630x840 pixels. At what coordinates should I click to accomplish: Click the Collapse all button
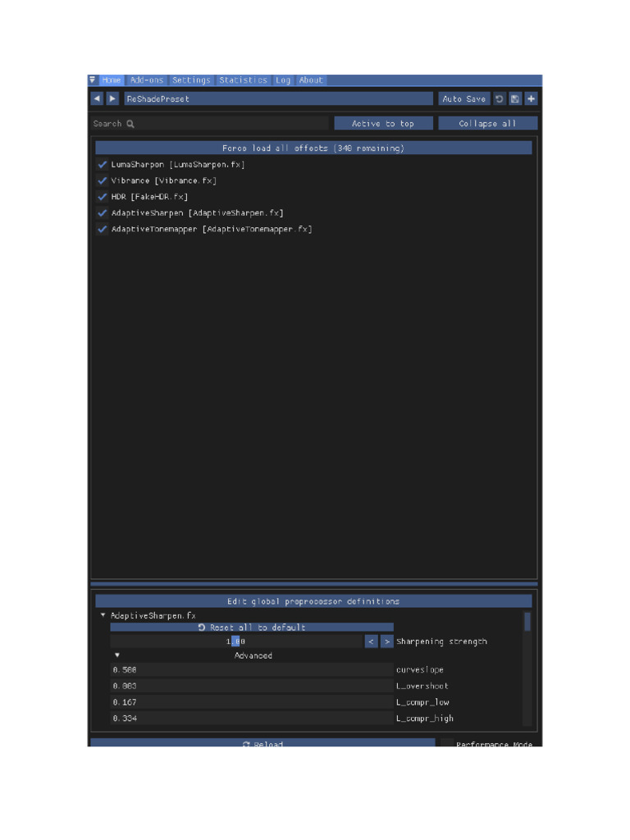coord(487,124)
